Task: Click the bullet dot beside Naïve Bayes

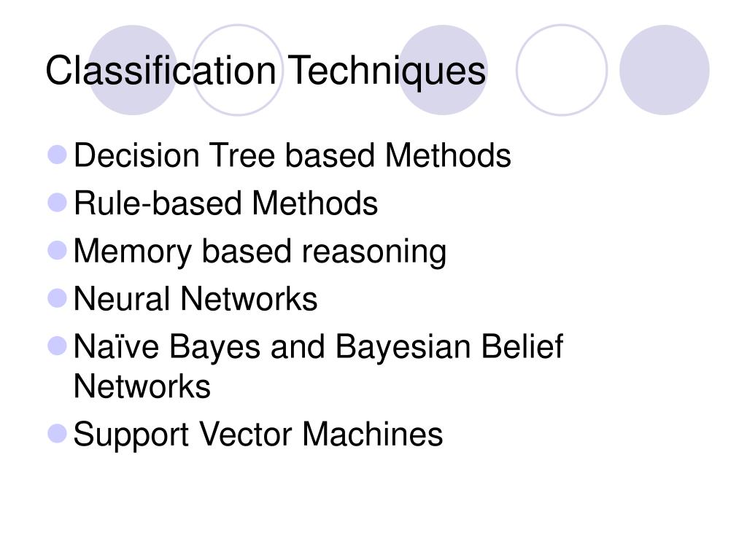Action: [57, 346]
